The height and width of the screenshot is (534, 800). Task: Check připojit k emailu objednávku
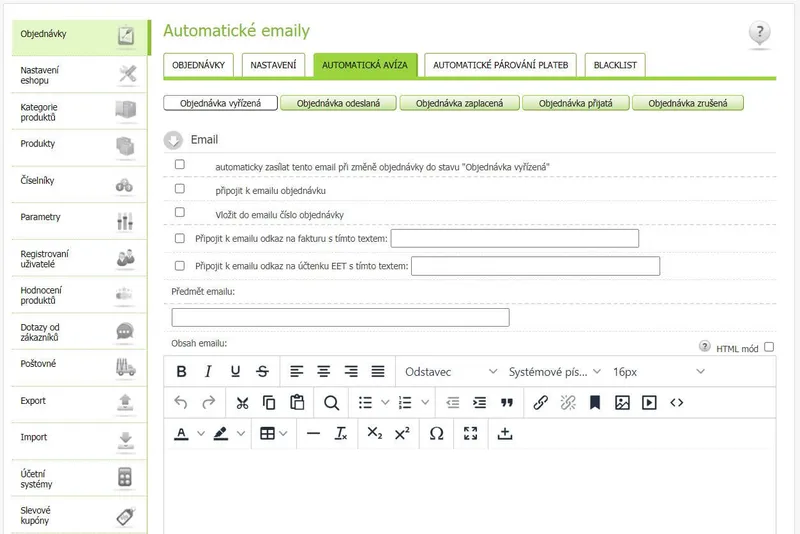[x=180, y=189]
